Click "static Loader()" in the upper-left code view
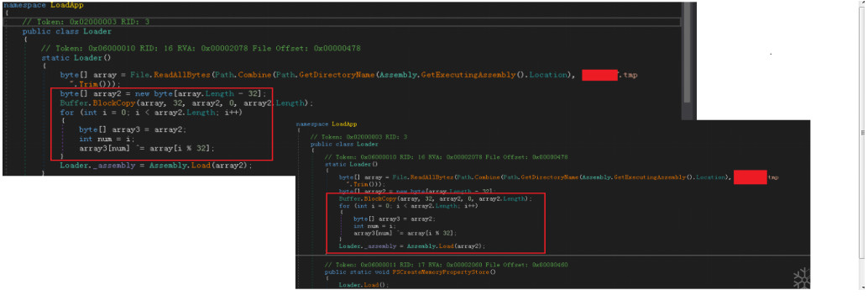868x306 pixels. (x=76, y=57)
